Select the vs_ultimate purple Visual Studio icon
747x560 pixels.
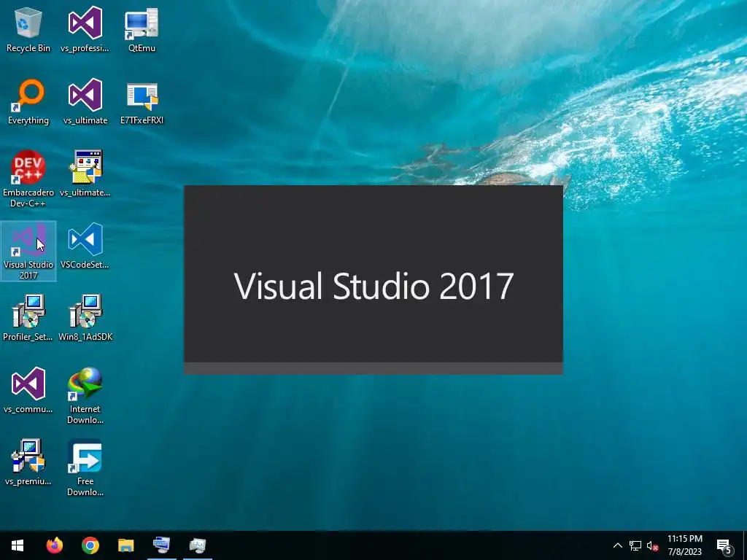coord(85,101)
